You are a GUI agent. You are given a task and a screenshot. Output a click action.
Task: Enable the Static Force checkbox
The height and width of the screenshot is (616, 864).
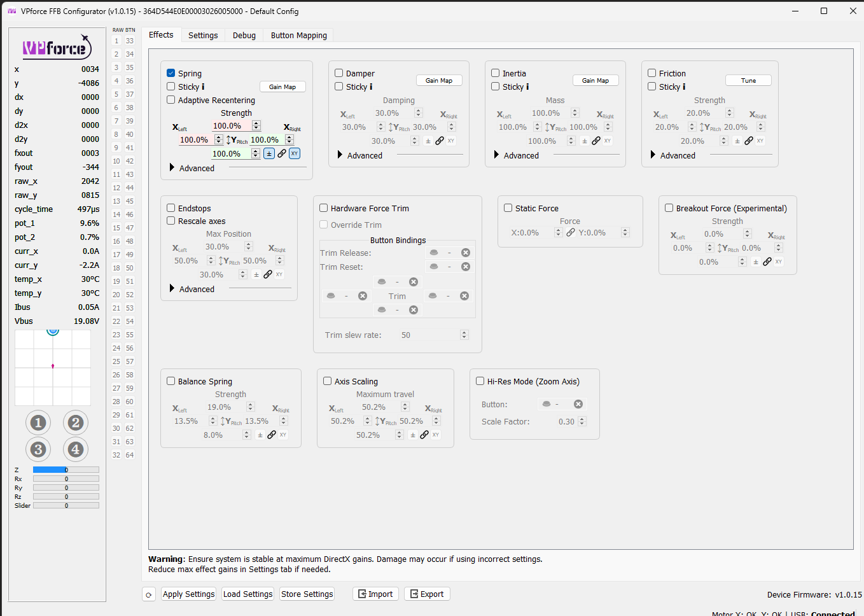point(508,208)
